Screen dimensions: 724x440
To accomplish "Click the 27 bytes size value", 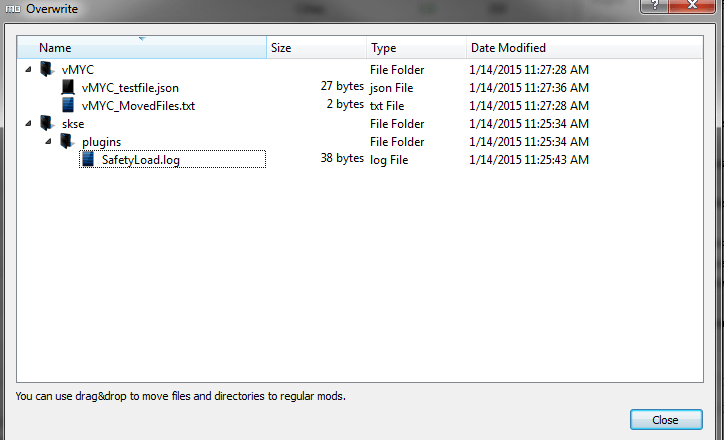I will tap(342, 86).
